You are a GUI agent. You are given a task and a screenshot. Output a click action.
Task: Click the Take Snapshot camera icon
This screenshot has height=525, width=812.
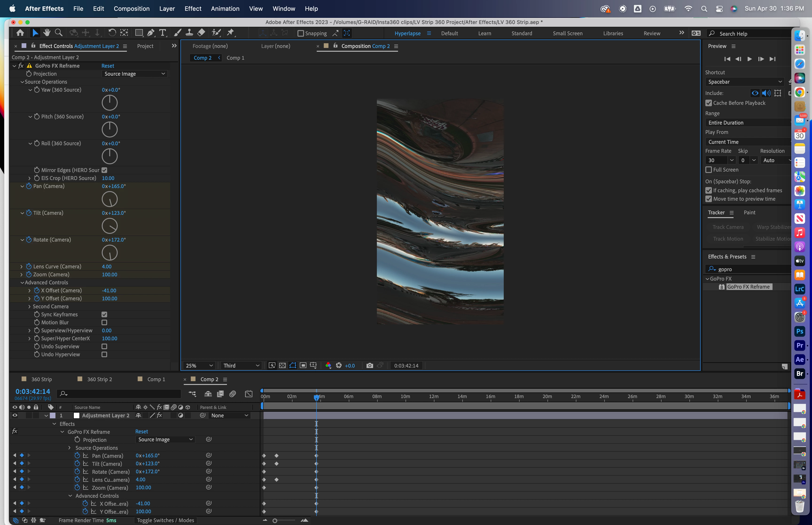click(369, 365)
